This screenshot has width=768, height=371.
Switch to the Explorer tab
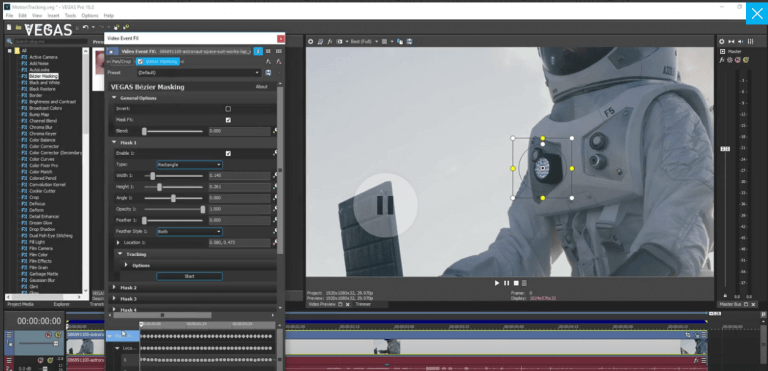point(62,304)
